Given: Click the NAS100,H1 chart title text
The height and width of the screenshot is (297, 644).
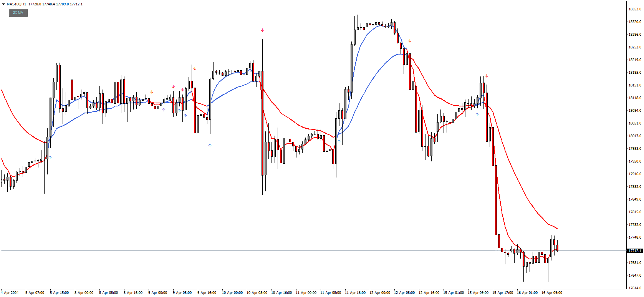Looking at the screenshot, I should pyautogui.click(x=17, y=4).
